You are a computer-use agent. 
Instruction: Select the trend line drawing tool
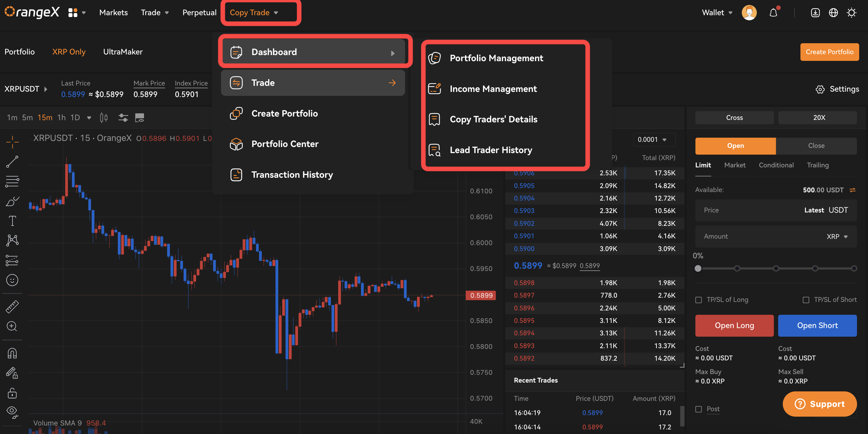click(x=12, y=162)
